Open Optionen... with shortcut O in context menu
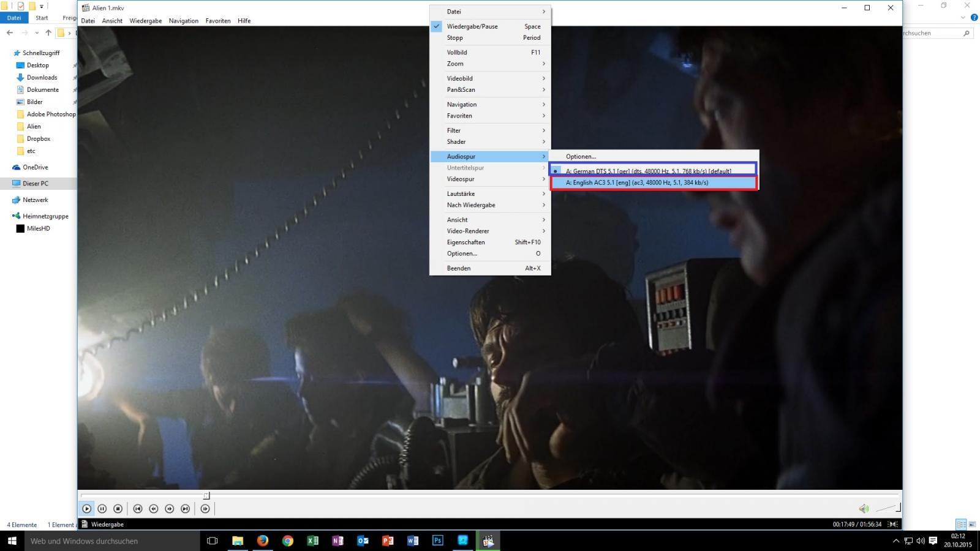The height and width of the screenshot is (551, 980). (490, 253)
